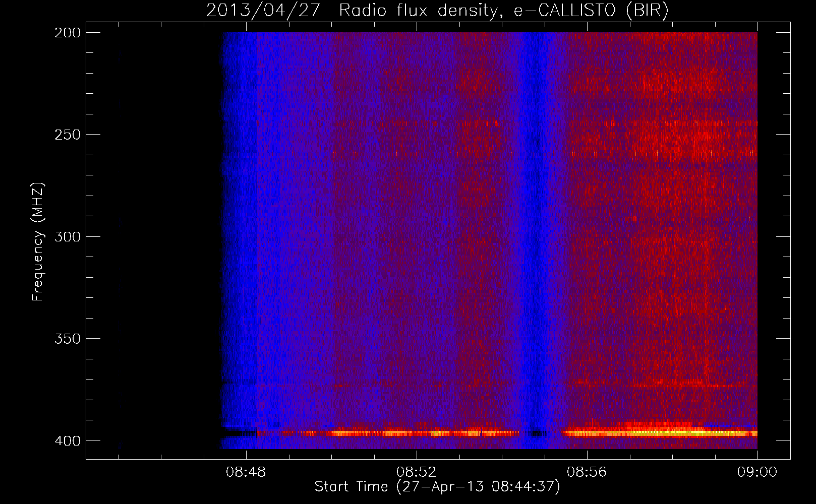Click the '08:56' time tick label

(587, 472)
